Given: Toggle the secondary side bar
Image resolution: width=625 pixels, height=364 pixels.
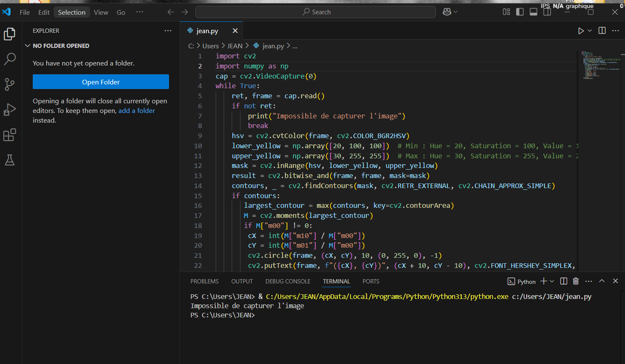Looking at the screenshot, I should (547, 12).
